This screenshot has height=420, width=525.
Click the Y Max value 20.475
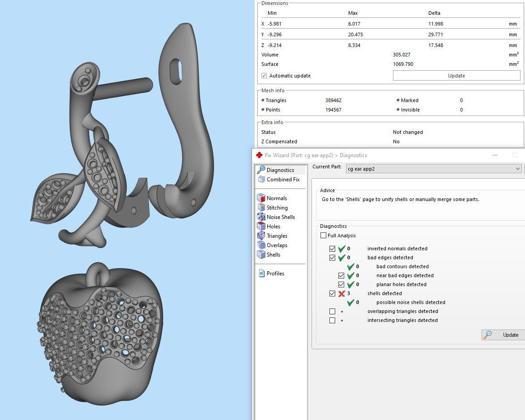pos(355,34)
